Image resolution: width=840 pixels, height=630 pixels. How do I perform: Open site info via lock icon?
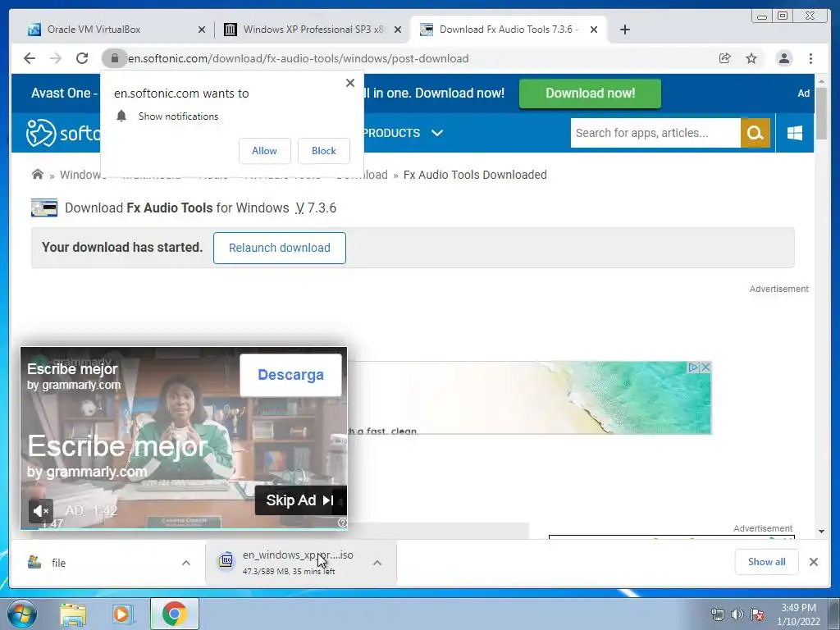pos(114,58)
